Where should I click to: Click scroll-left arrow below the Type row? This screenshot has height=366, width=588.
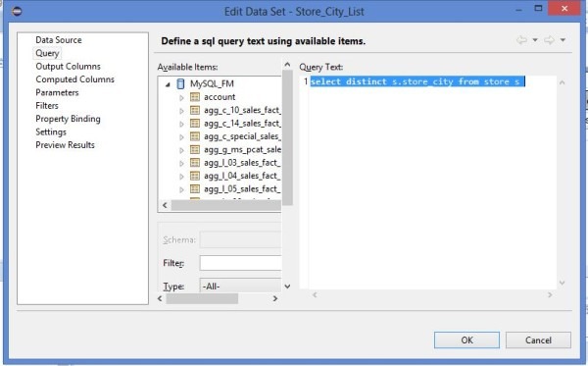pyautogui.click(x=160, y=299)
